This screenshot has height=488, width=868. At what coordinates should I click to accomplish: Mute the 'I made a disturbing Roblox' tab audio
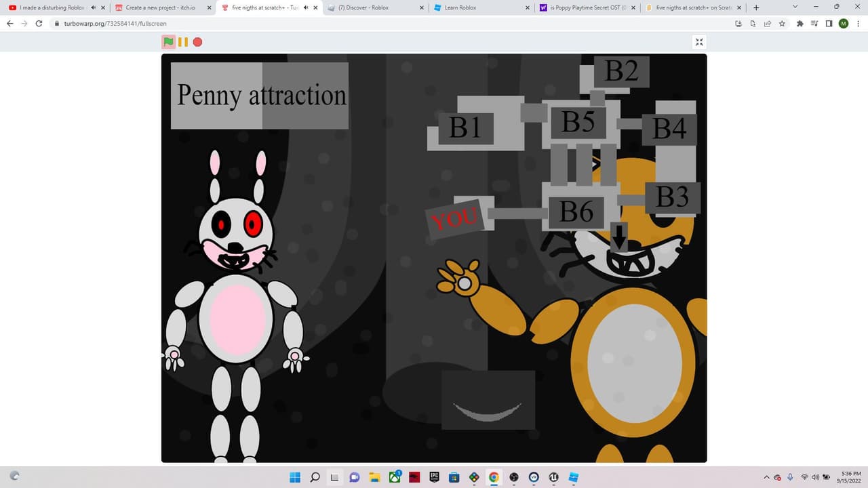93,7
